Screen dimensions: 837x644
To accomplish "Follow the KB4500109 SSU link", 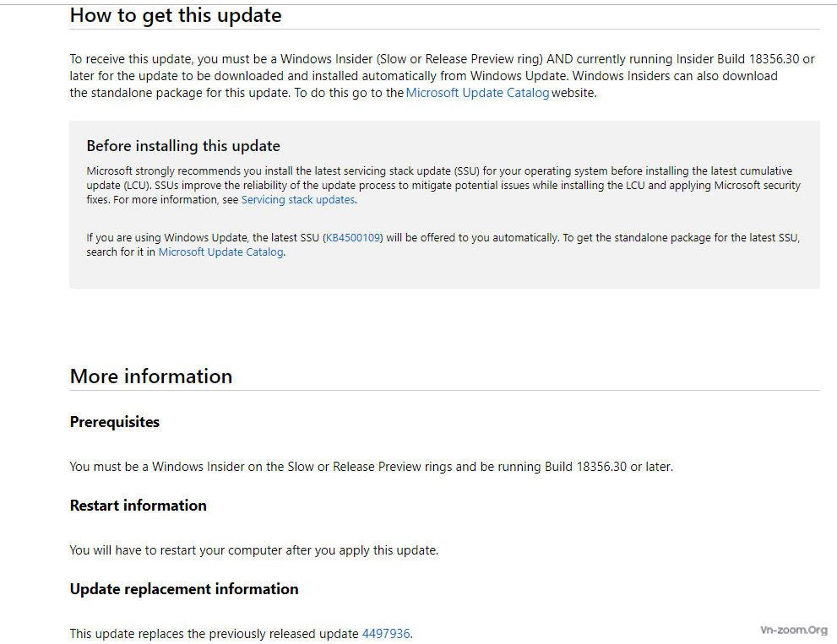I will click(353, 237).
